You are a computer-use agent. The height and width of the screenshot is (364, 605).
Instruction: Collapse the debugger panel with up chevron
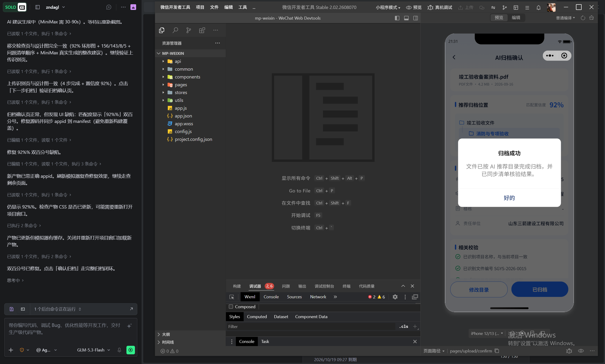tap(403, 286)
